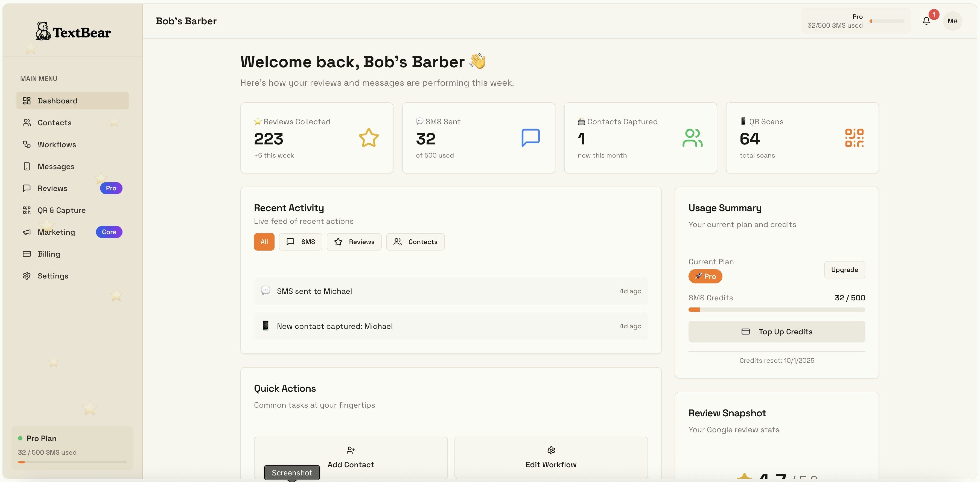The image size is (980, 482).
Task: Filter recent activity by Reviews
Action: click(354, 242)
